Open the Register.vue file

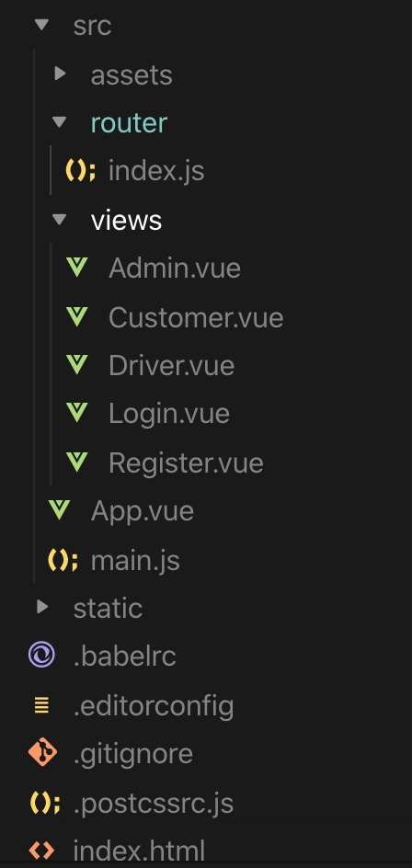click(186, 463)
